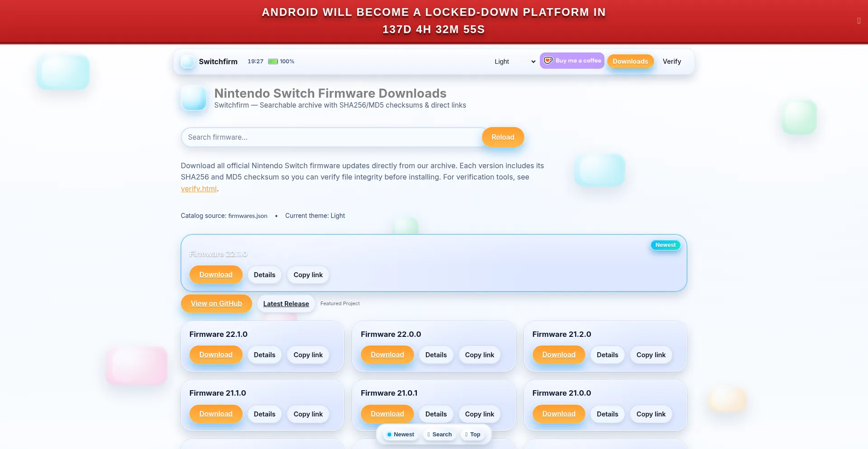Click the Firmware 22.0.0 card title
The height and width of the screenshot is (449, 868).
tap(391, 335)
